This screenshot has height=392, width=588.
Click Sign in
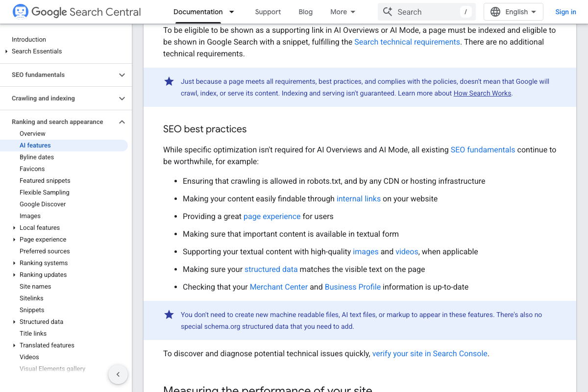tap(565, 12)
